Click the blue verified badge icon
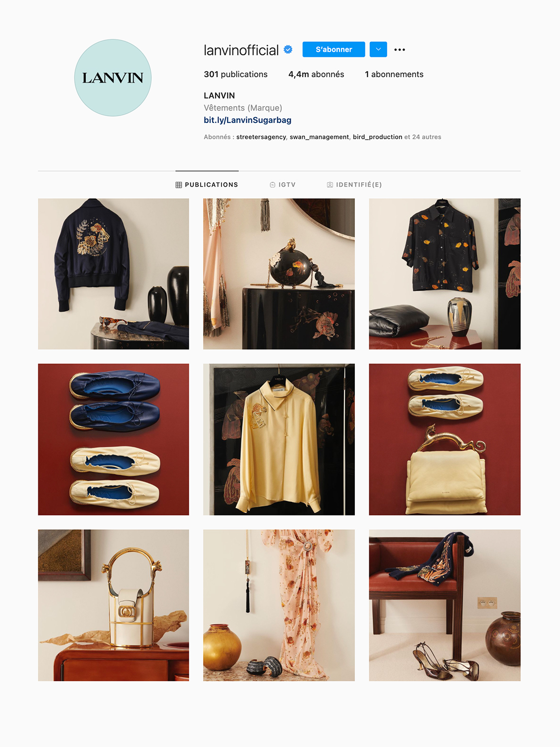Image resolution: width=560 pixels, height=747 pixels. click(288, 49)
